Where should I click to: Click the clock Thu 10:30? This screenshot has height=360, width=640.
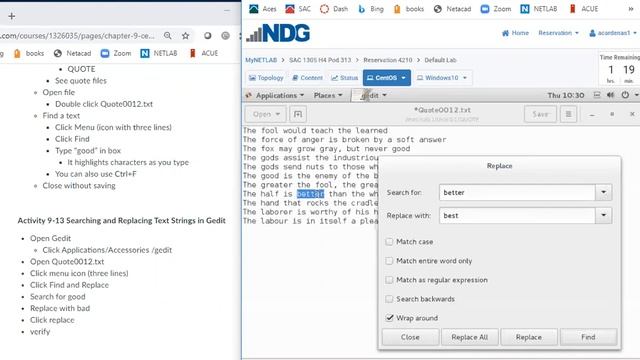[x=566, y=96]
